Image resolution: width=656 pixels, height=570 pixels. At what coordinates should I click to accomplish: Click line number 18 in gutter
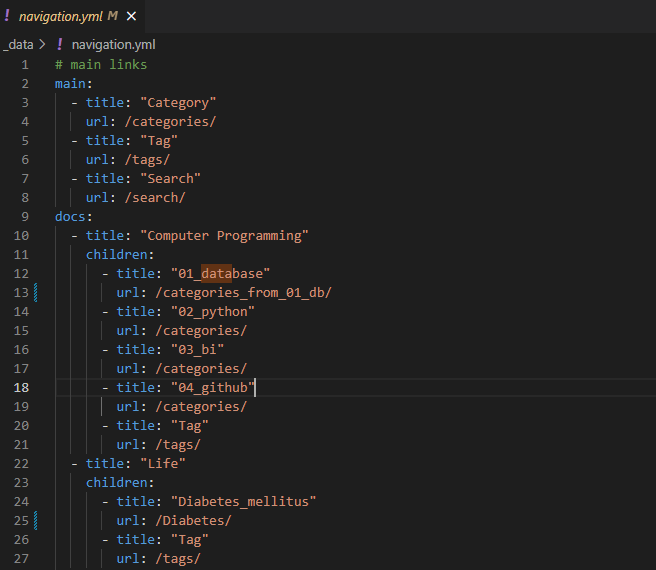[x=21, y=388]
